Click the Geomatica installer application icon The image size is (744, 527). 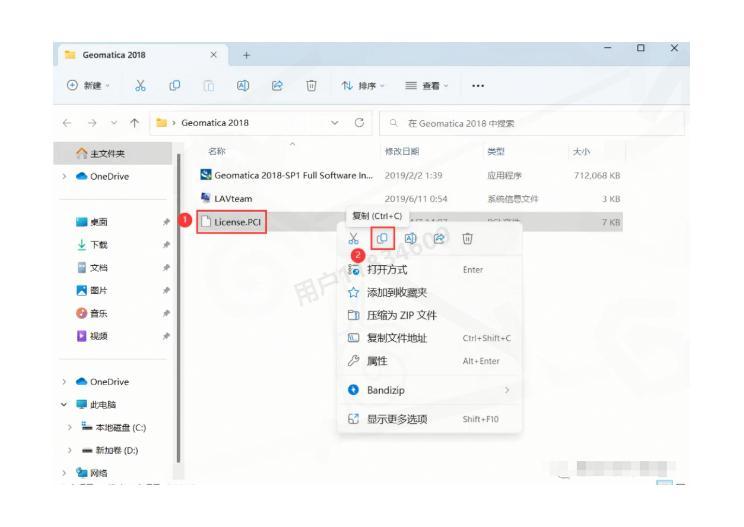tap(205, 175)
